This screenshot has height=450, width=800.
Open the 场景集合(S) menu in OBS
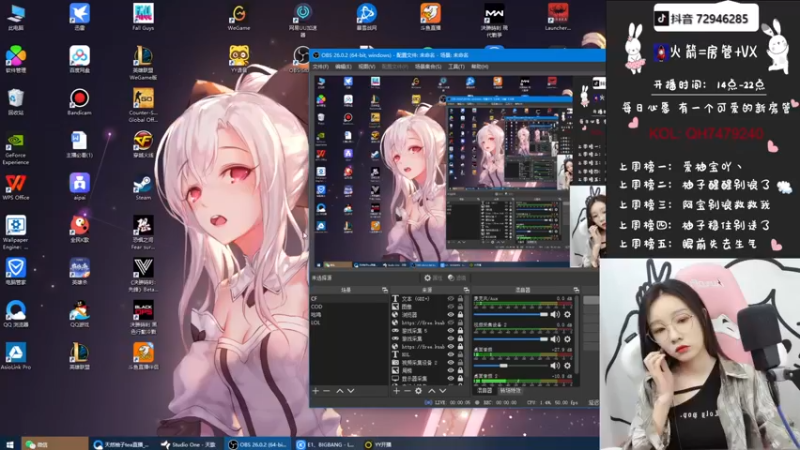point(428,67)
